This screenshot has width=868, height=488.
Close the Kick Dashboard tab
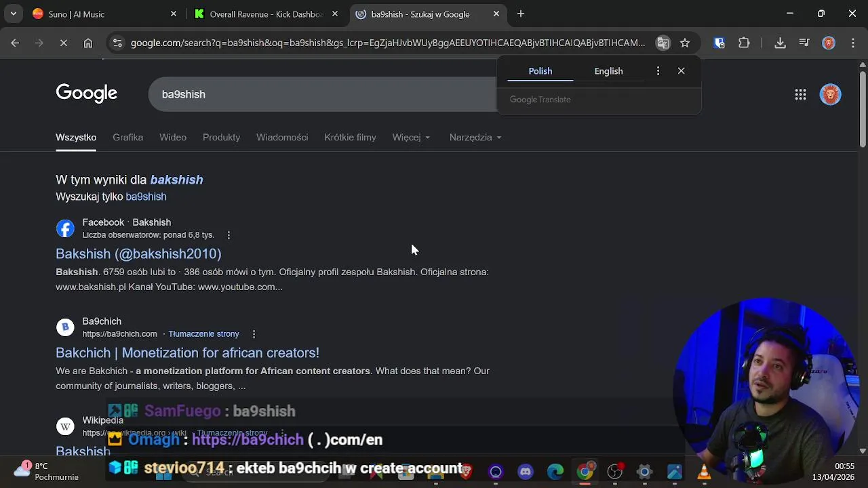pos(335,14)
